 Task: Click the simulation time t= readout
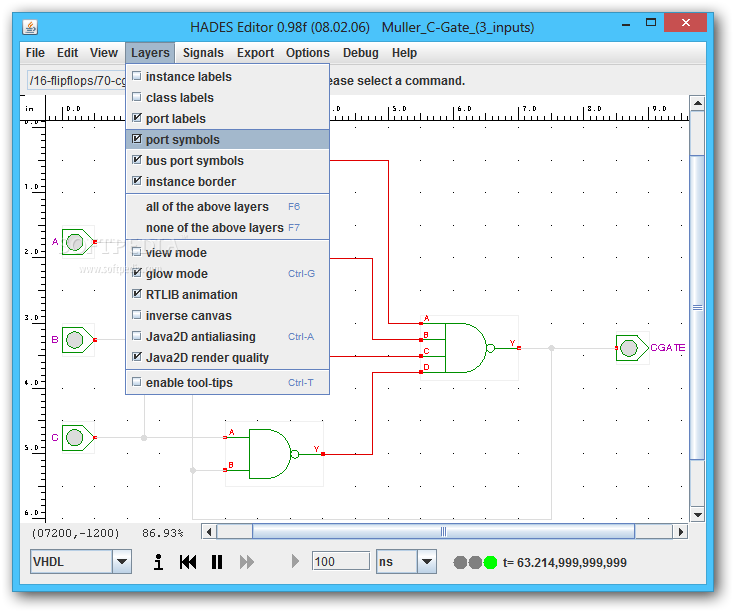565,562
